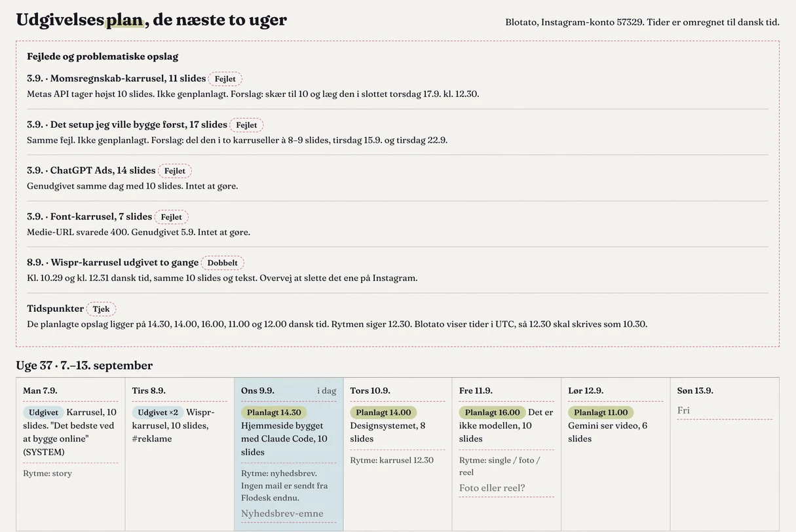Click 'Genudgivet samme dag med 10 slides' text
Viewport: 796px width, 532px height.
(x=132, y=186)
